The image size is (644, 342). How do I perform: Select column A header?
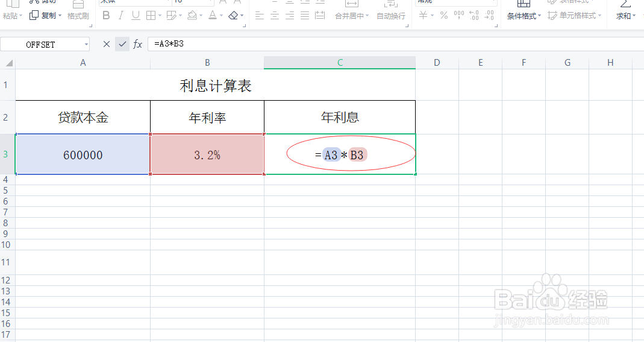pos(83,63)
